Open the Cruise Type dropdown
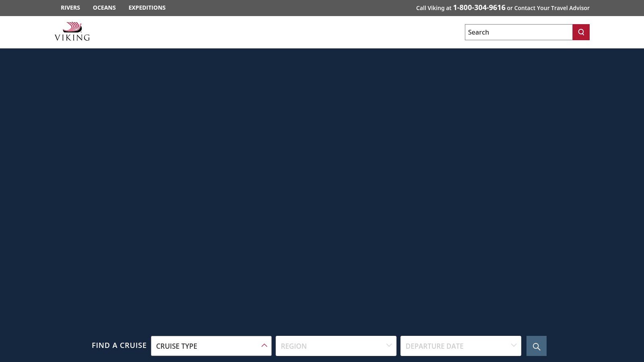Image resolution: width=644 pixels, height=362 pixels. [x=211, y=346]
